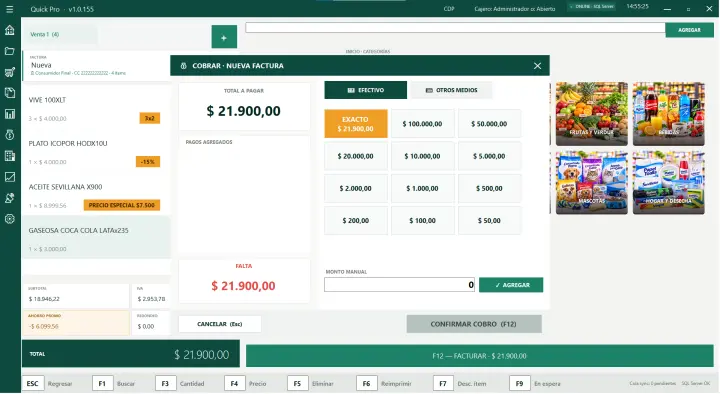Select the ACEITE SEVILLANA X900 item
The image size is (720, 394).
[96, 195]
